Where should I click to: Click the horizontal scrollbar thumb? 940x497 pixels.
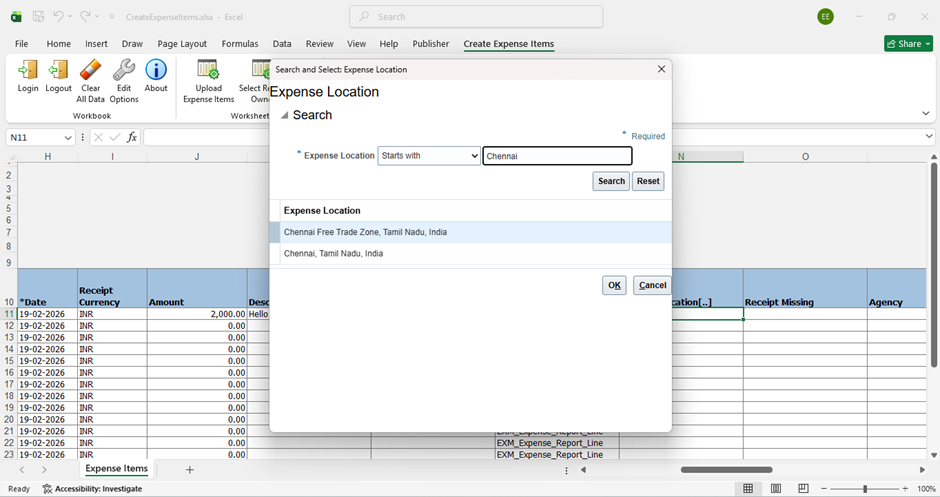tap(726, 470)
